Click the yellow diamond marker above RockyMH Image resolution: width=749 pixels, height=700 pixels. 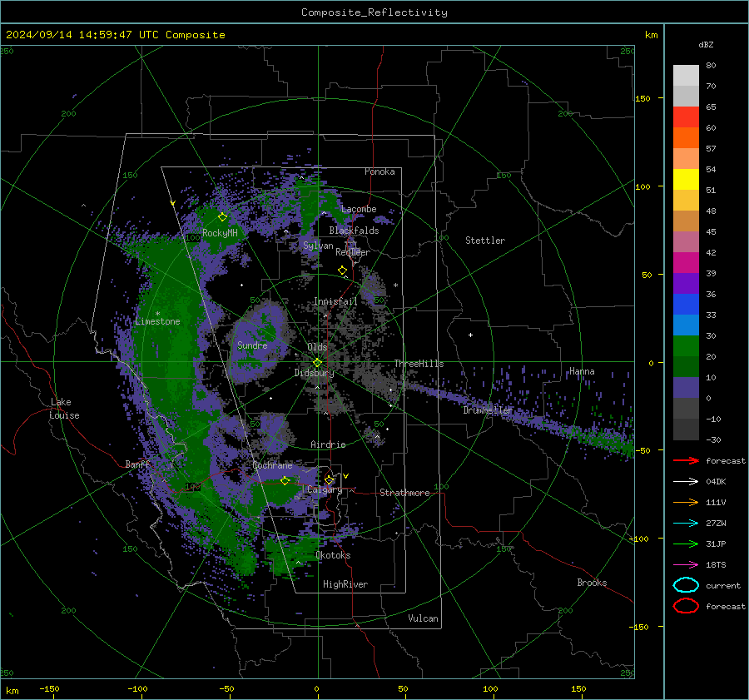coord(222,217)
